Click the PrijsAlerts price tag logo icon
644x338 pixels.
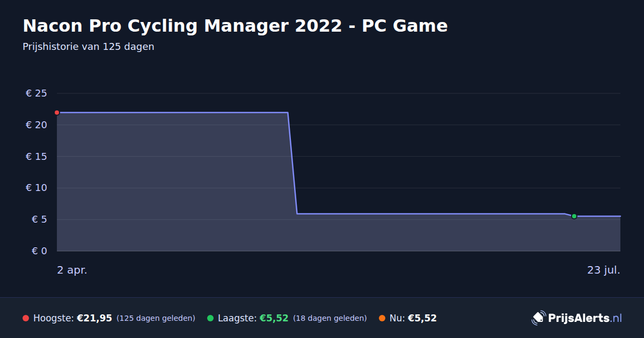click(538, 318)
